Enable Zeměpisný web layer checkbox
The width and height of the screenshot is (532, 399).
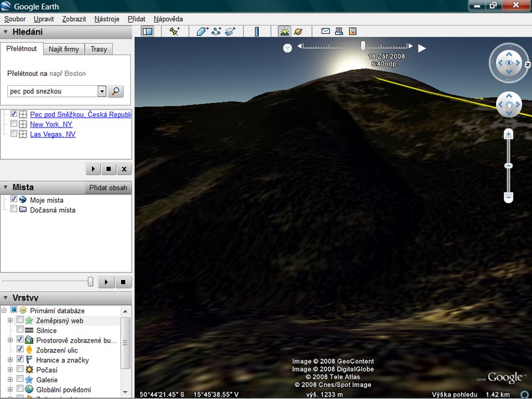(x=20, y=320)
